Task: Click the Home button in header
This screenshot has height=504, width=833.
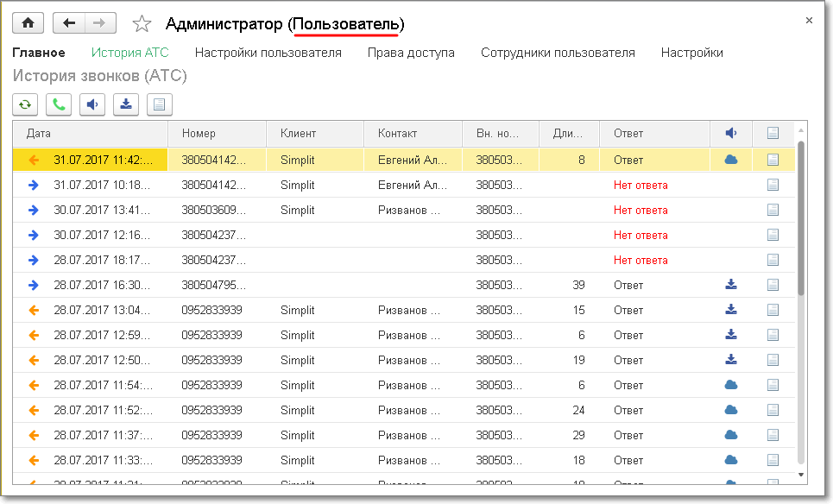Action: click(x=28, y=23)
